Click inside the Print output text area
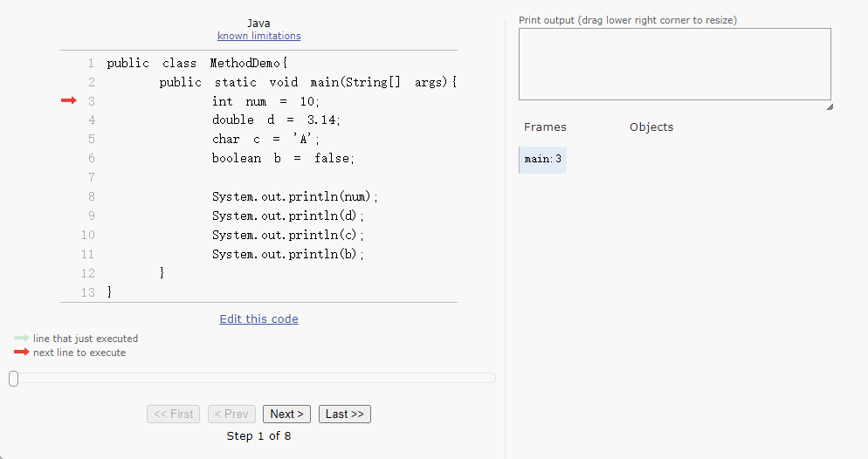868x459 pixels. 674,64
